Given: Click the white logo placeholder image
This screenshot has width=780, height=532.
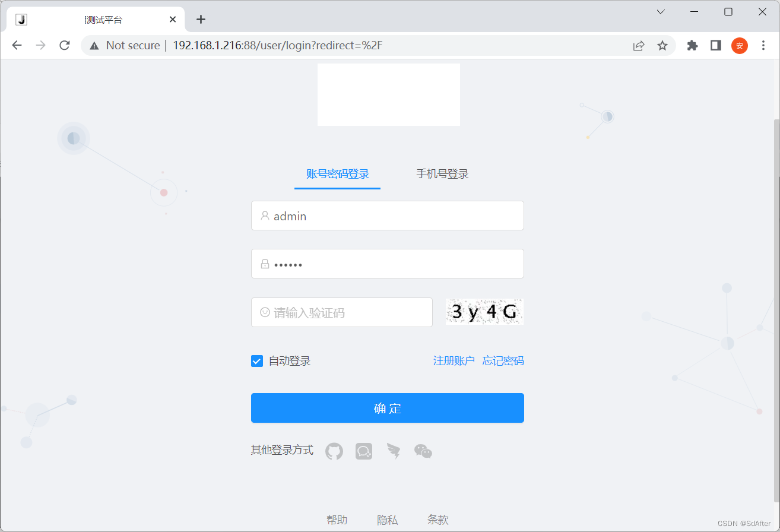Looking at the screenshot, I should click(x=389, y=94).
